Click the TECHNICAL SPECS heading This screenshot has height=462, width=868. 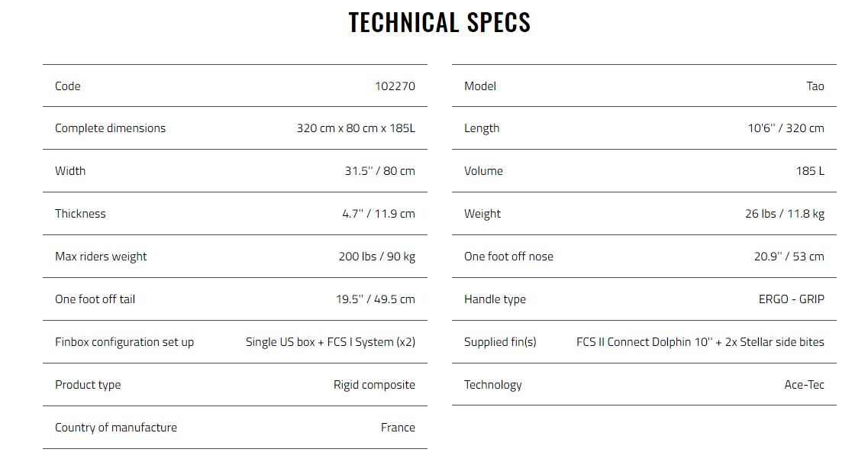click(x=440, y=23)
